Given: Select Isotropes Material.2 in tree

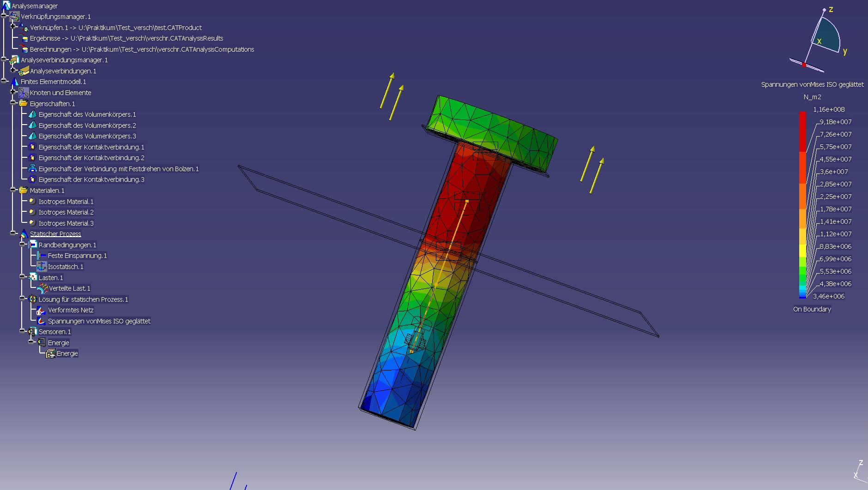Looking at the screenshot, I should 66,212.
